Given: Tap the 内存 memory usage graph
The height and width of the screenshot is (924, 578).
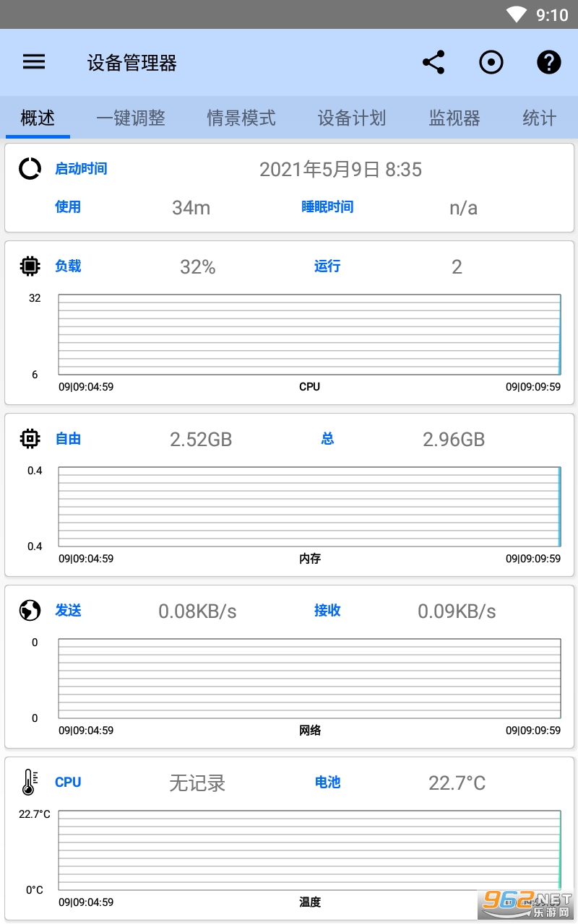Looking at the screenshot, I should [x=309, y=507].
